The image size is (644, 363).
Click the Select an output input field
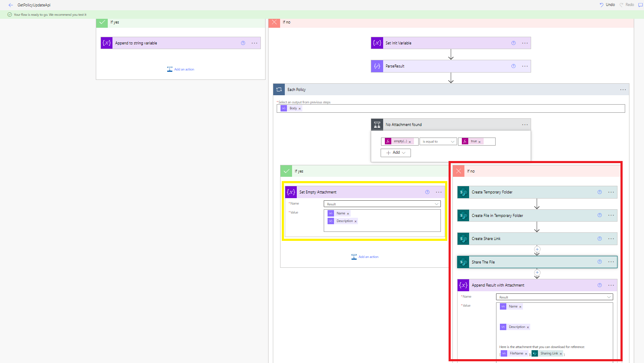coord(451,108)
